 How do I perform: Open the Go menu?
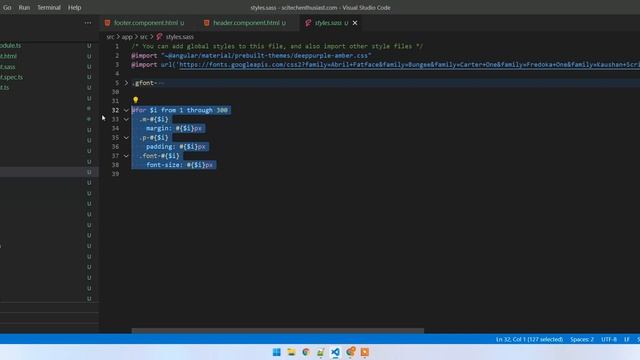click(x=7, y=7)
